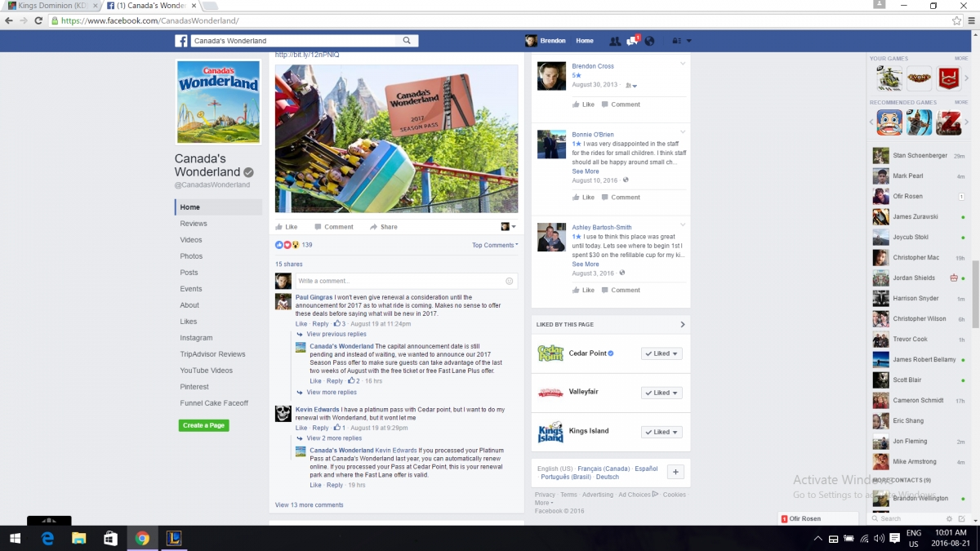Click the volume icon in system tray
This screenshot has width=980, height=551.
click(879, 538)
